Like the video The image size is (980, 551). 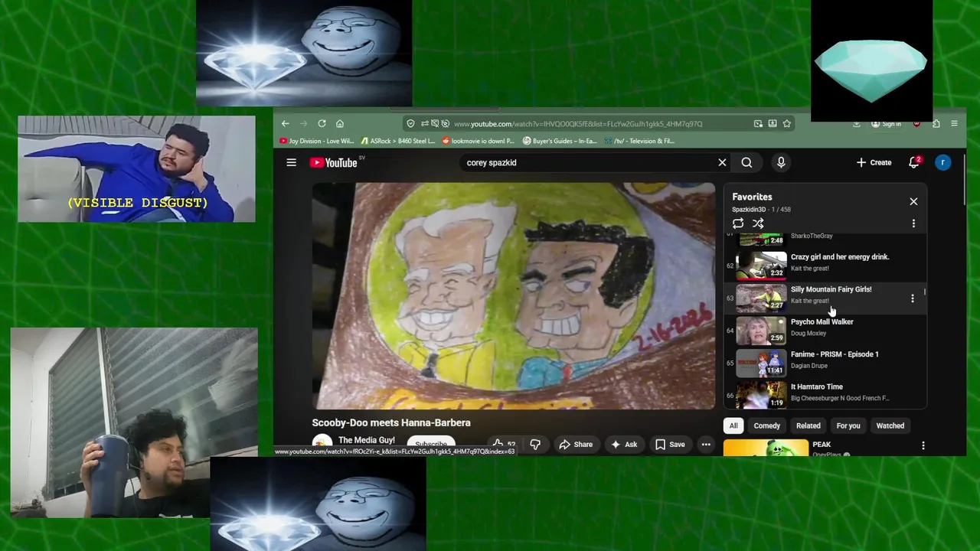coord(503,444)
